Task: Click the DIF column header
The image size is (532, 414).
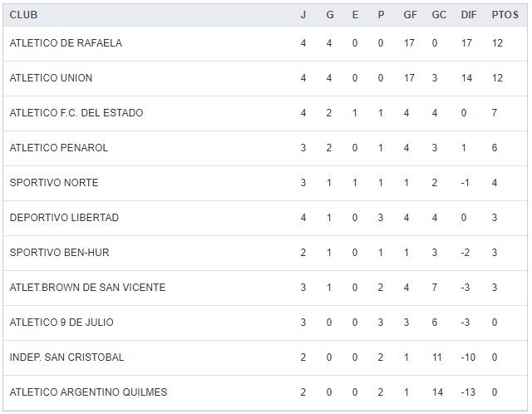Action: 468,15
